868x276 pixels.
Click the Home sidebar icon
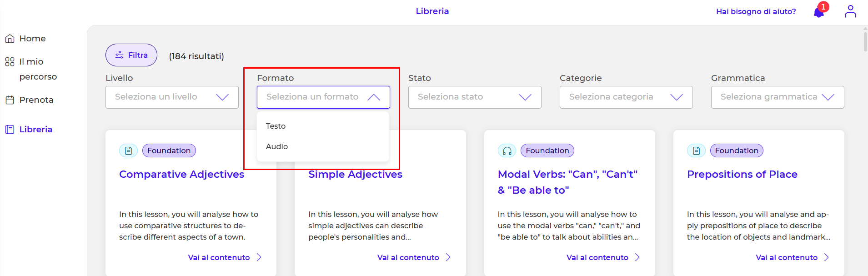[x=10, y=39]
